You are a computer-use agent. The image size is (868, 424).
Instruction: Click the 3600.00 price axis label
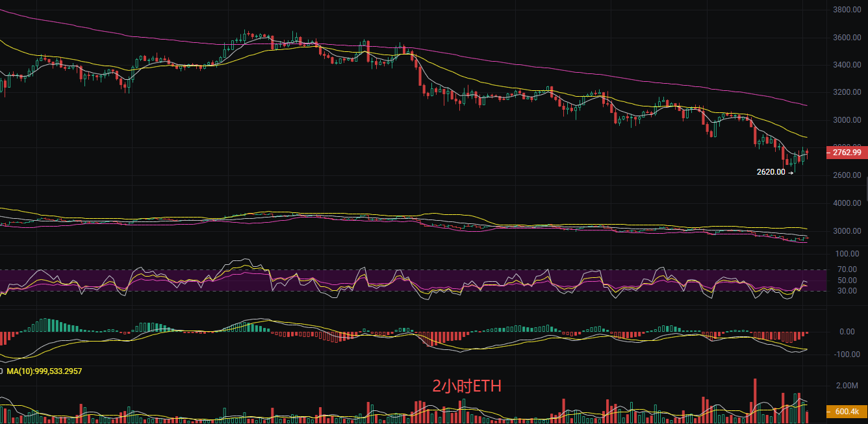tap(847, 38)
